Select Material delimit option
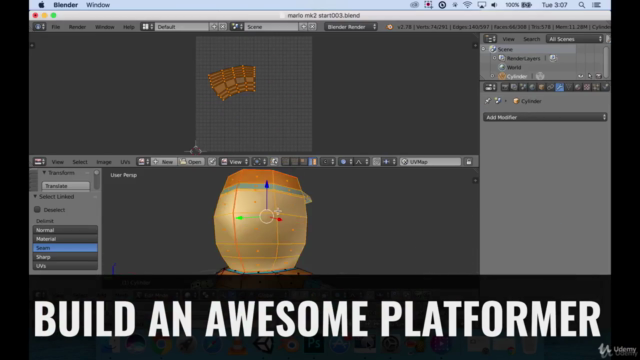This screenshot has height=360, width=640. point(65,239)
